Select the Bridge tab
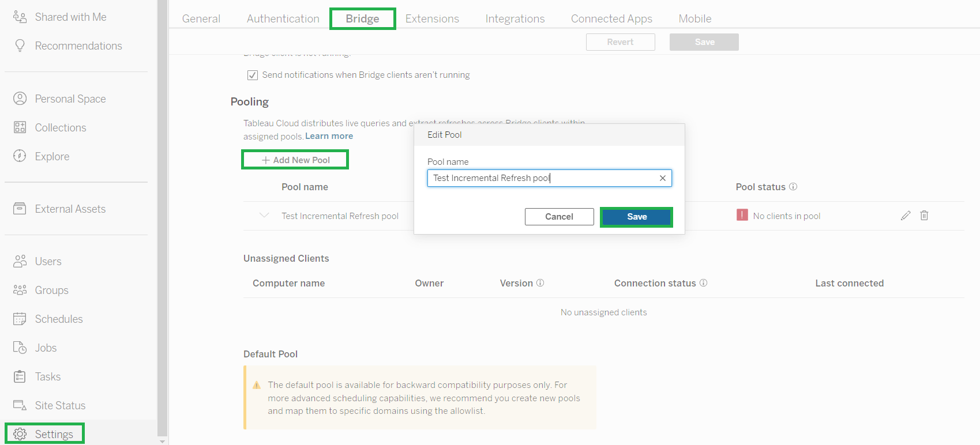 (362, 18)
